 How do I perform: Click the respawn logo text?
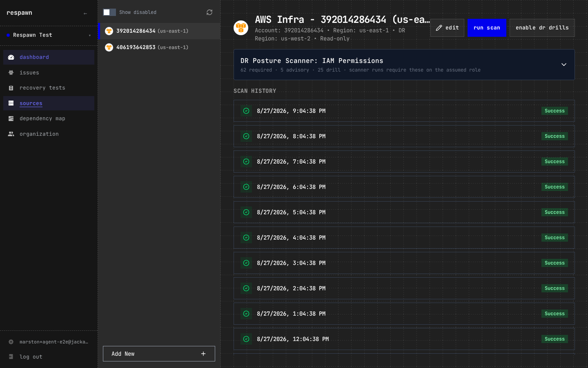19,13
